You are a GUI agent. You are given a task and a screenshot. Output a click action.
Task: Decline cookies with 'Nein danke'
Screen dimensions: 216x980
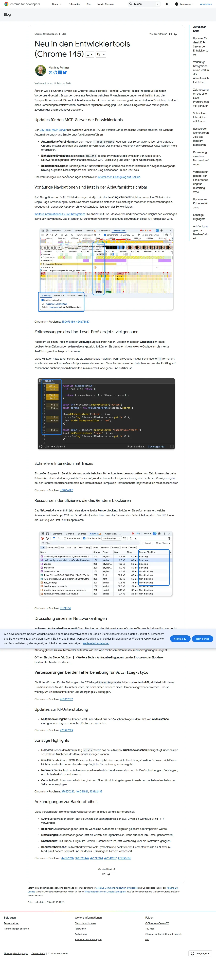202,639
